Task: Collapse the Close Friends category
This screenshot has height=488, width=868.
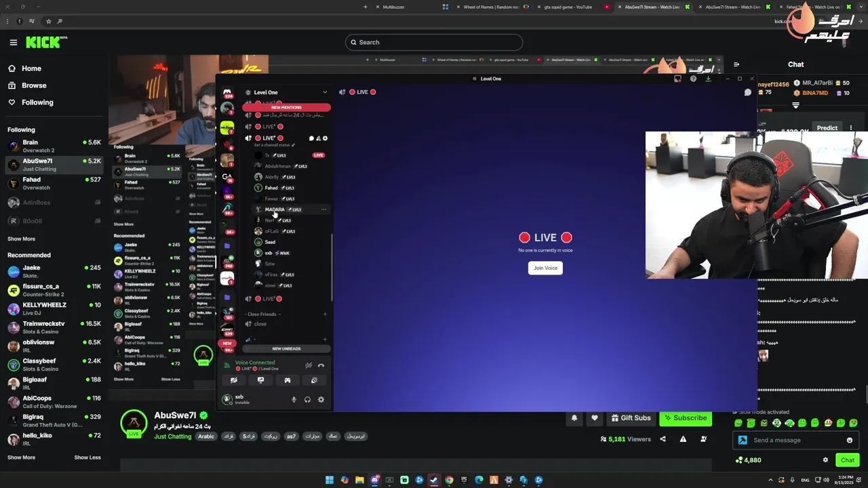Action: [x=263, y=314]
